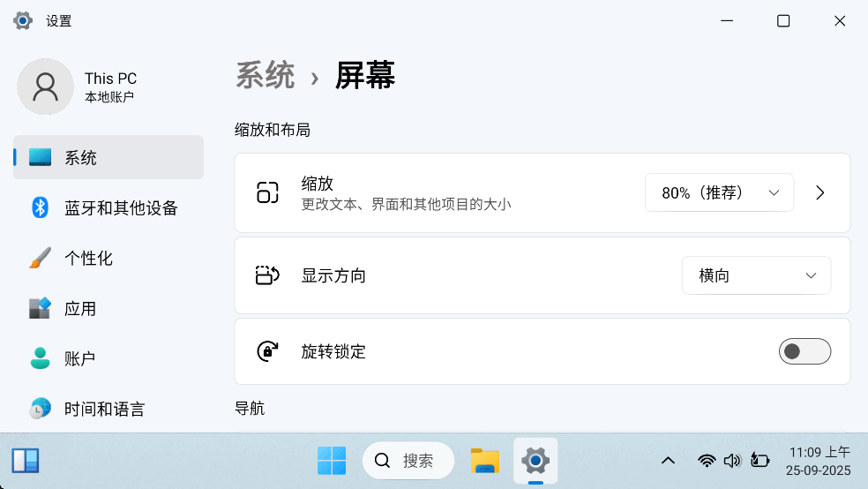
Task: Click 本地账户 under This PC
Action: pyautogui.click(x=109, y=97)
